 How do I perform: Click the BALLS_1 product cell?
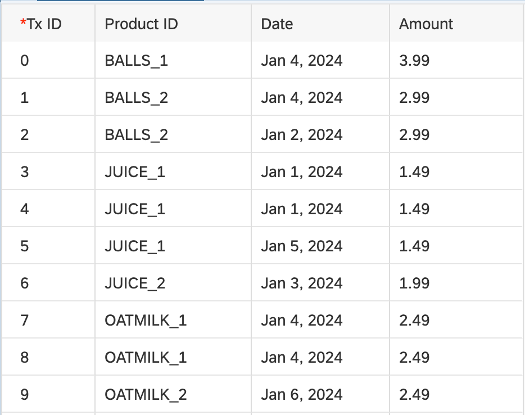(173, 60)
